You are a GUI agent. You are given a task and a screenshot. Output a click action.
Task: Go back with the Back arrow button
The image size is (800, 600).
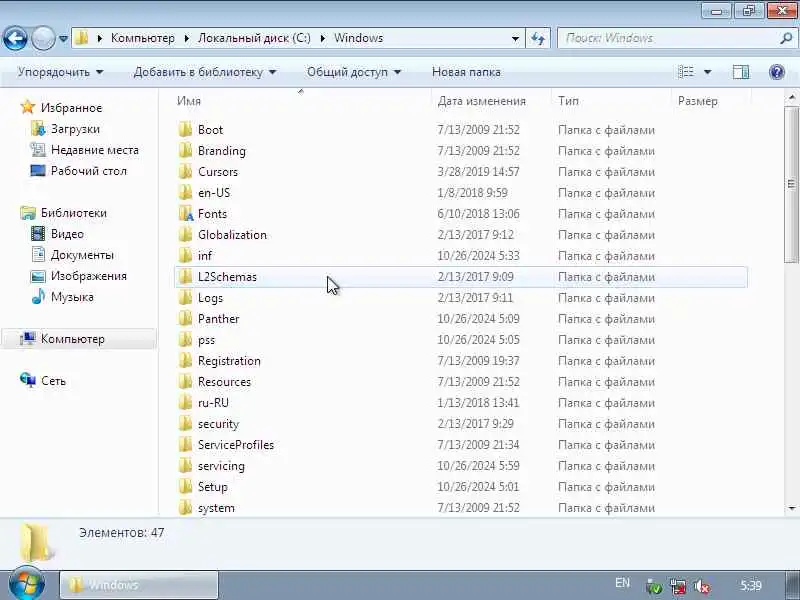point(15,38)
